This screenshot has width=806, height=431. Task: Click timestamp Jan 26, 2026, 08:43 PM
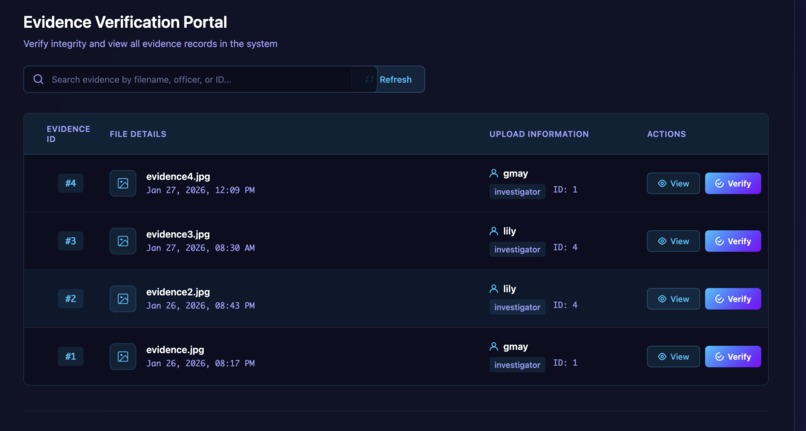point(200,306)
